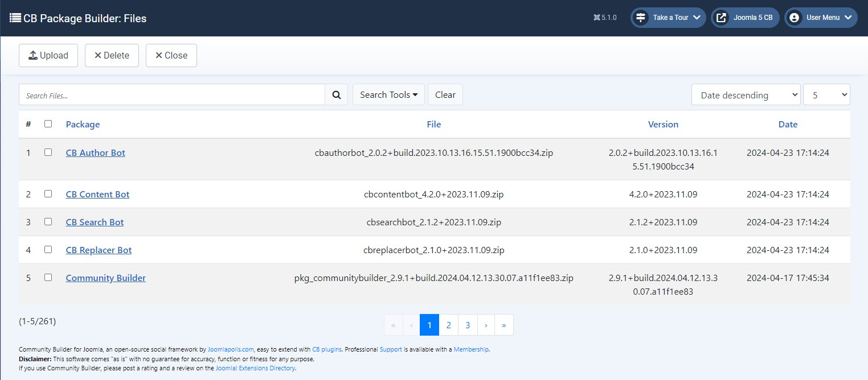
Task: Open the Membership footer link
Action: (x=471, y=349)
